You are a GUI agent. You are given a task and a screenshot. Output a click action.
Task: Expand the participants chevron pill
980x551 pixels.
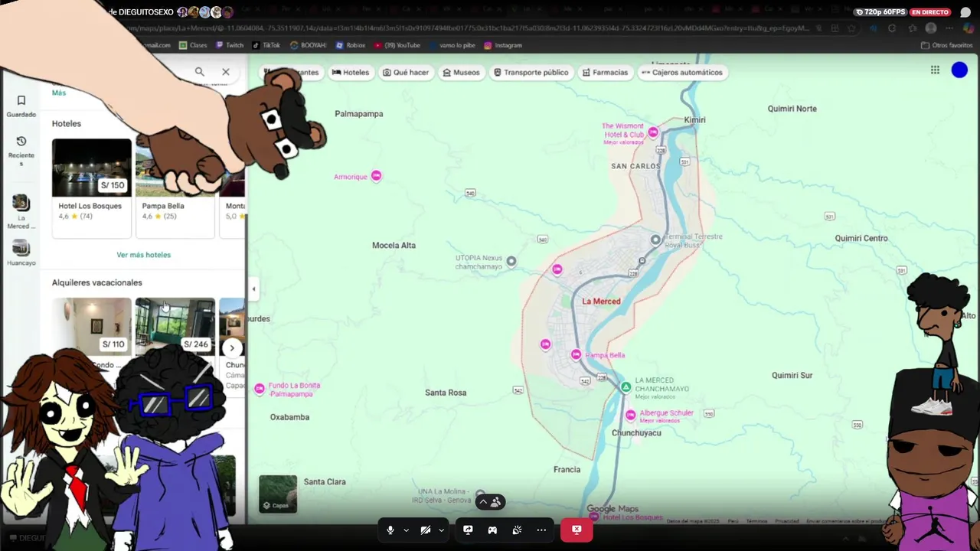[490, 502]
